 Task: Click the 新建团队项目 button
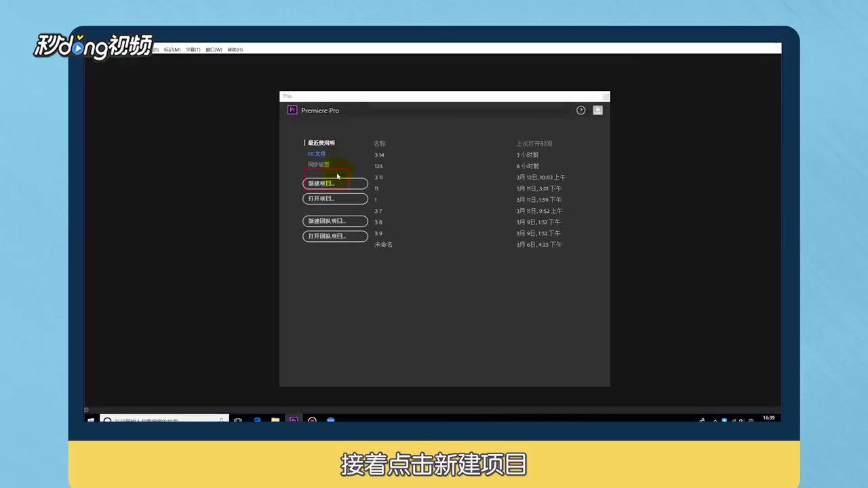coord(335,221)
